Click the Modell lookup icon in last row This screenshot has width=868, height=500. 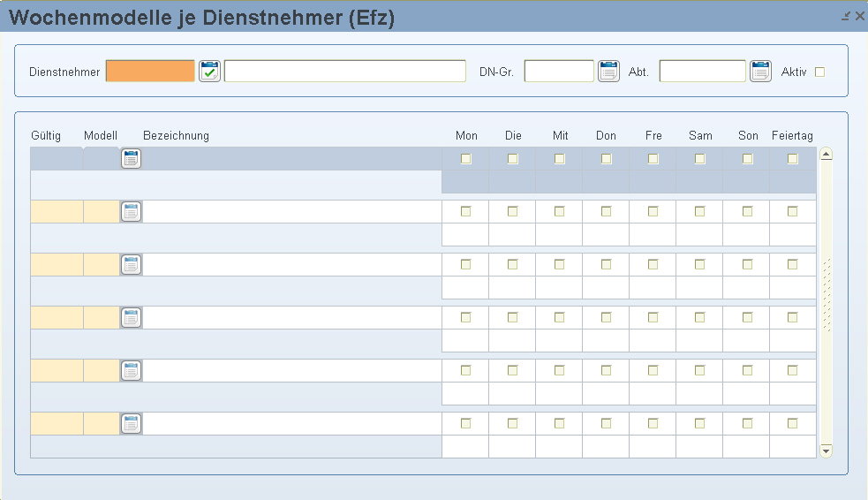[132, 423]
